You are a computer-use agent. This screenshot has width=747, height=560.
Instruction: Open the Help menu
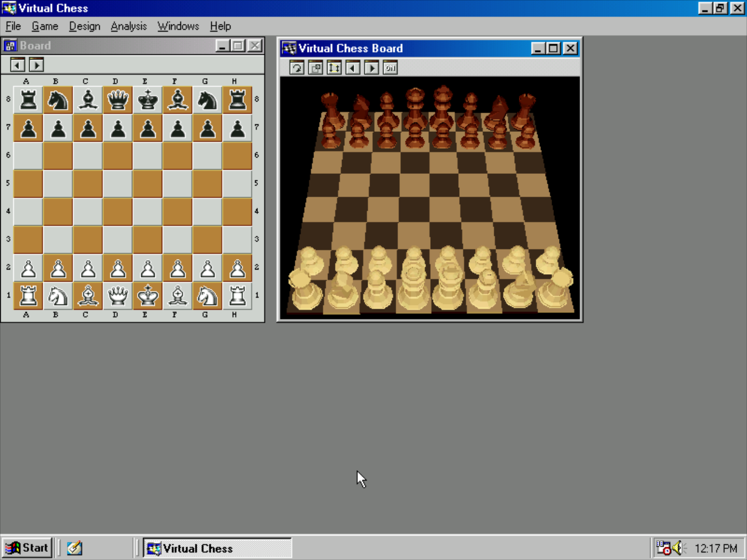221,26
